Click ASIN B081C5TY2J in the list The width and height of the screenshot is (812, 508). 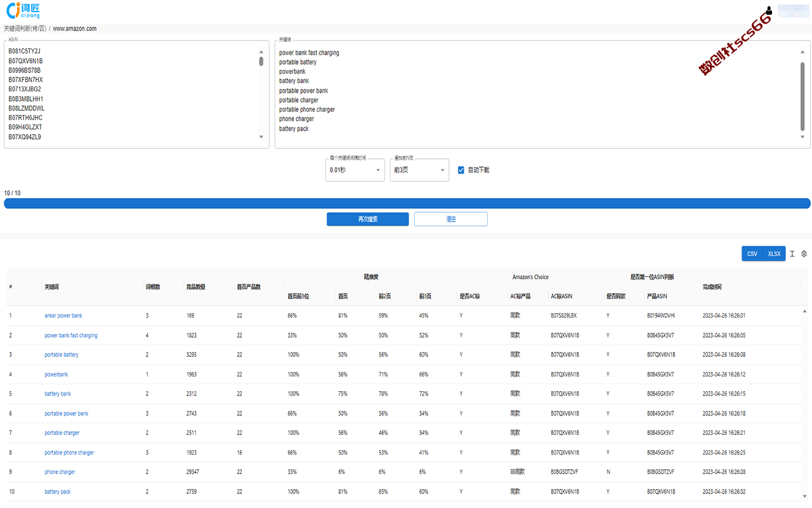25,51
